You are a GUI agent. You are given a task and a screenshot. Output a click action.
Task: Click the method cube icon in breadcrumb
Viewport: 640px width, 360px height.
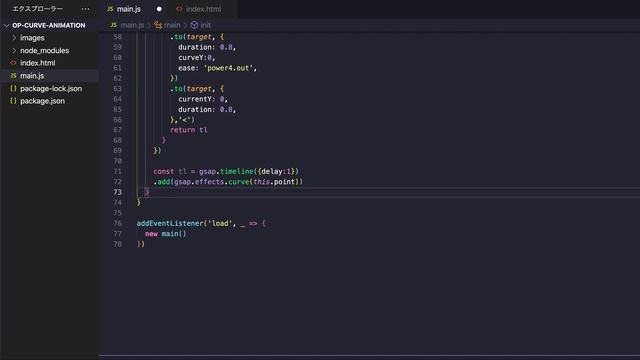coord(194,25)
